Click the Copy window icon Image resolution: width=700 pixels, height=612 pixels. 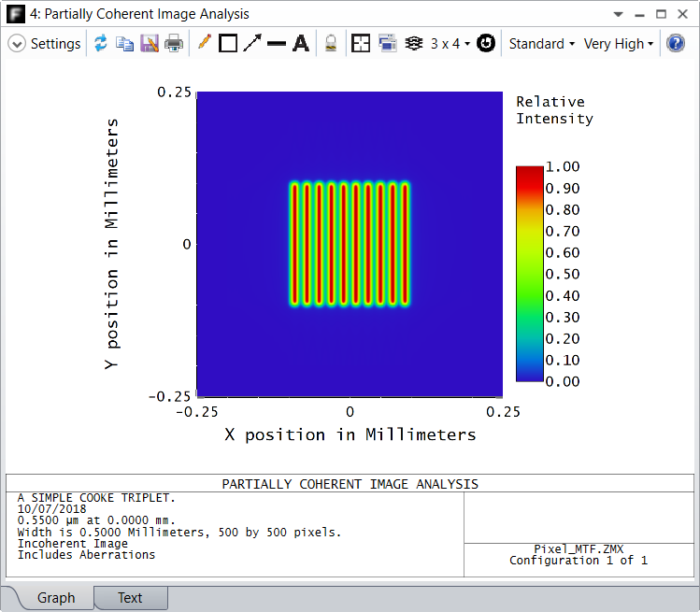[124, 44]
